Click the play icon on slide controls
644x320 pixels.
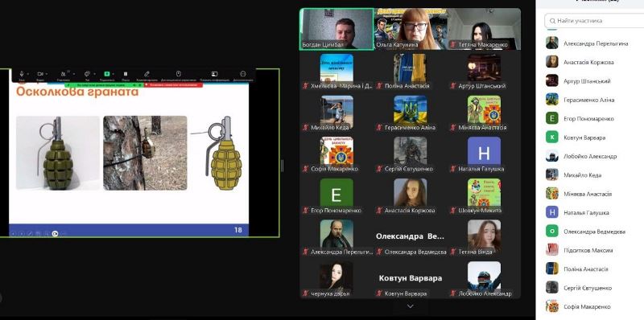[x=55, y=233]
